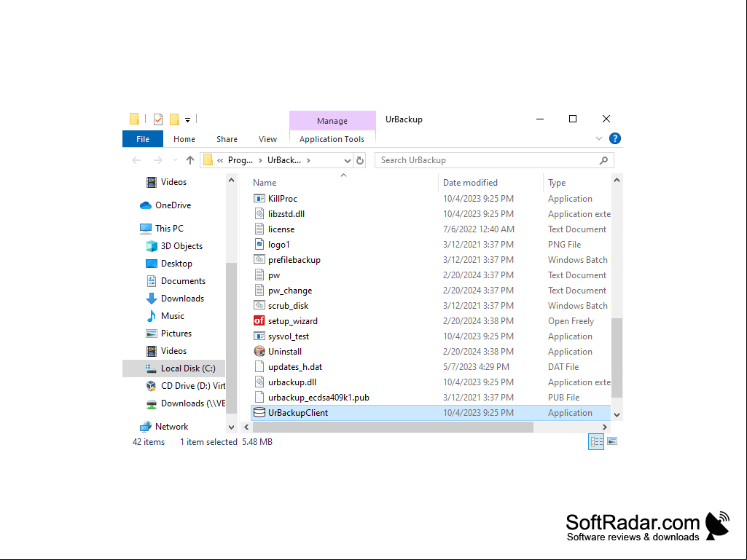747x560 pixels.
Task: Click the KillProc application icon
Action: click(x=259, y=199)
